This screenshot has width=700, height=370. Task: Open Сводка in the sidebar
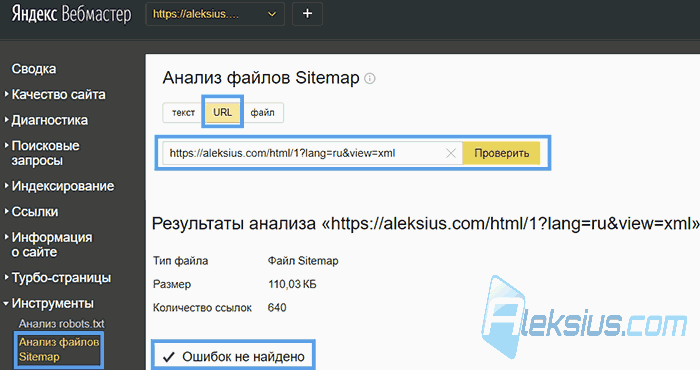pos(34,69)
